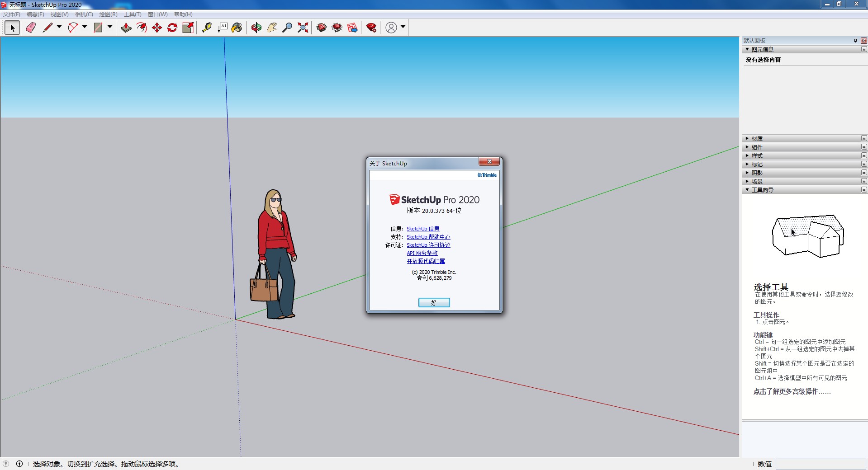This screenshot has height=470, width=868.
Task: Pick the Push/Pull tool
Action: (x=126, y=28)
